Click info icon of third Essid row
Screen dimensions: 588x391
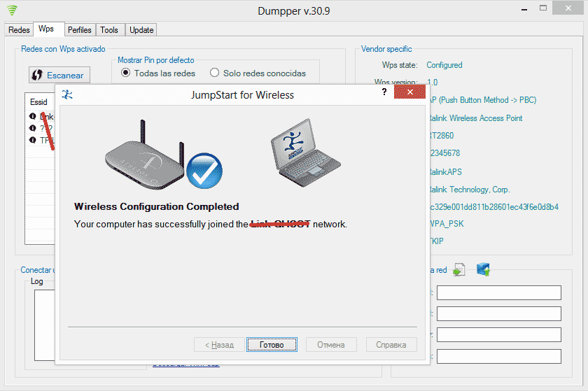33,140
